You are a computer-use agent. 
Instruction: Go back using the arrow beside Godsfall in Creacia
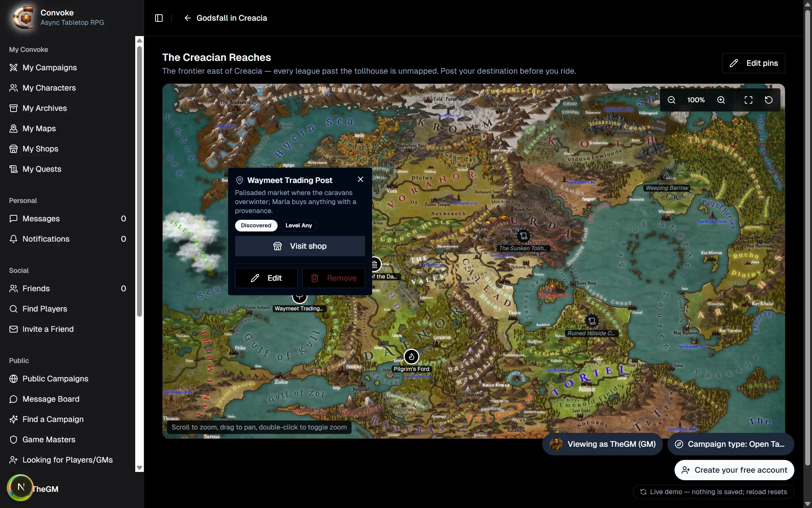187,18
